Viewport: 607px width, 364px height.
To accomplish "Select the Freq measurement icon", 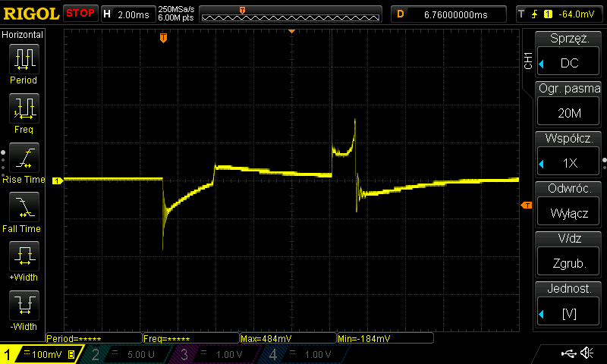I will [x=24, y=108].
